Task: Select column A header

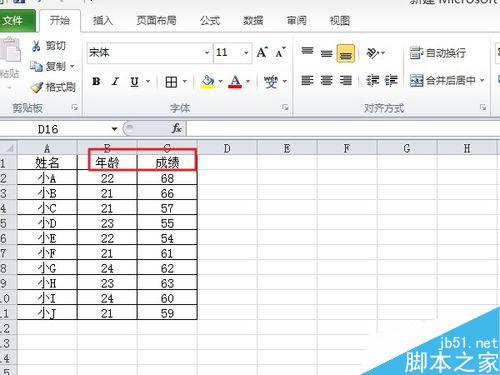Action: [x=47, y=148]
